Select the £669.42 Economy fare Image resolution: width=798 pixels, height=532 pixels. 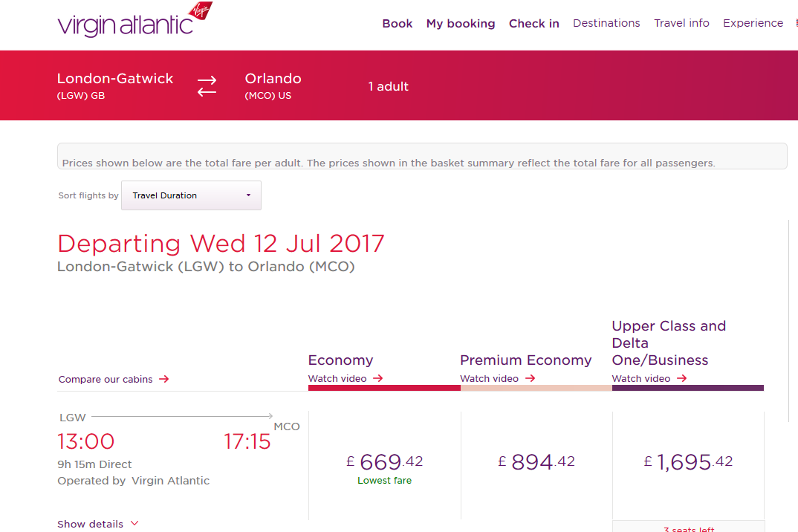[384, 463]
